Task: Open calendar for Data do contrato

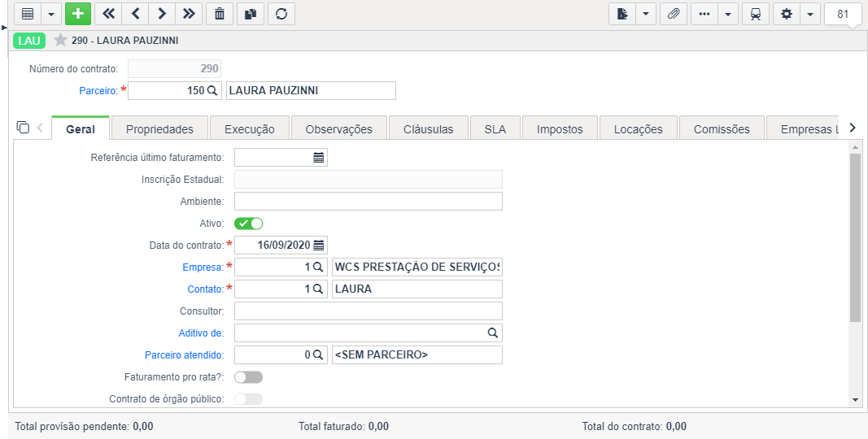Action: [319, 245]
